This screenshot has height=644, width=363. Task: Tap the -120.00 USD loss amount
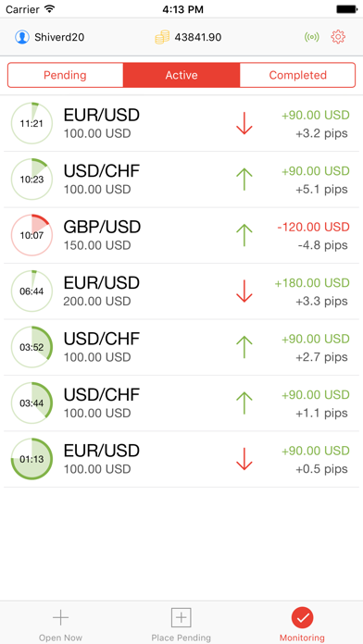[313, 227]
